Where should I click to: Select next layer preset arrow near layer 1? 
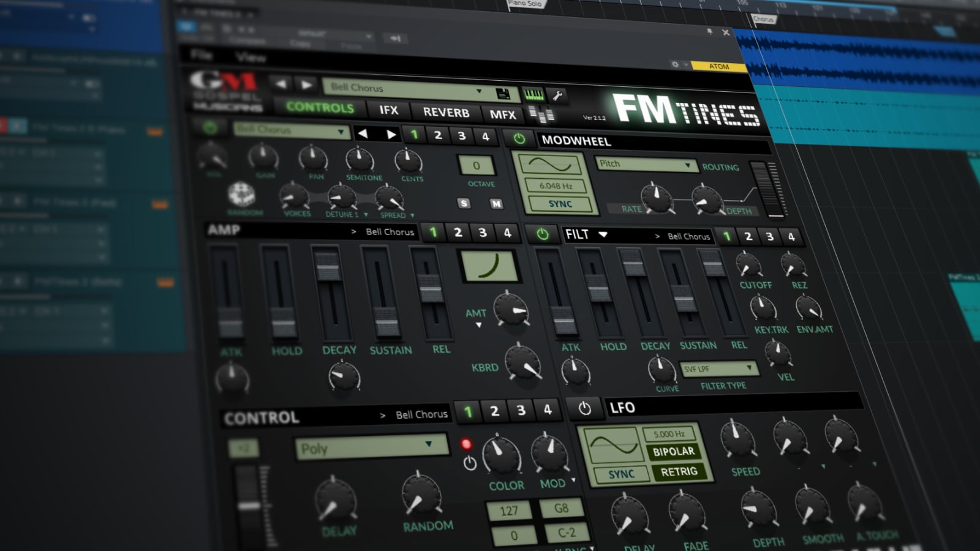[391, 134]
